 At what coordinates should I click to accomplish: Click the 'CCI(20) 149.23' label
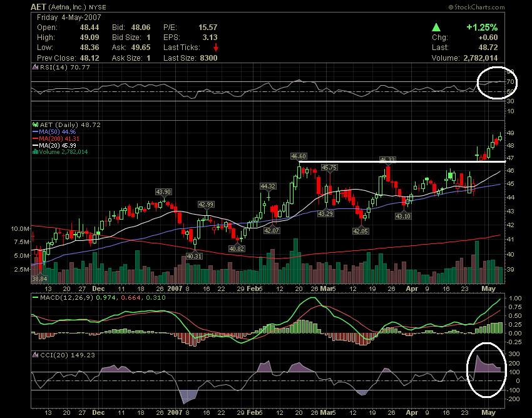[67, 355]
